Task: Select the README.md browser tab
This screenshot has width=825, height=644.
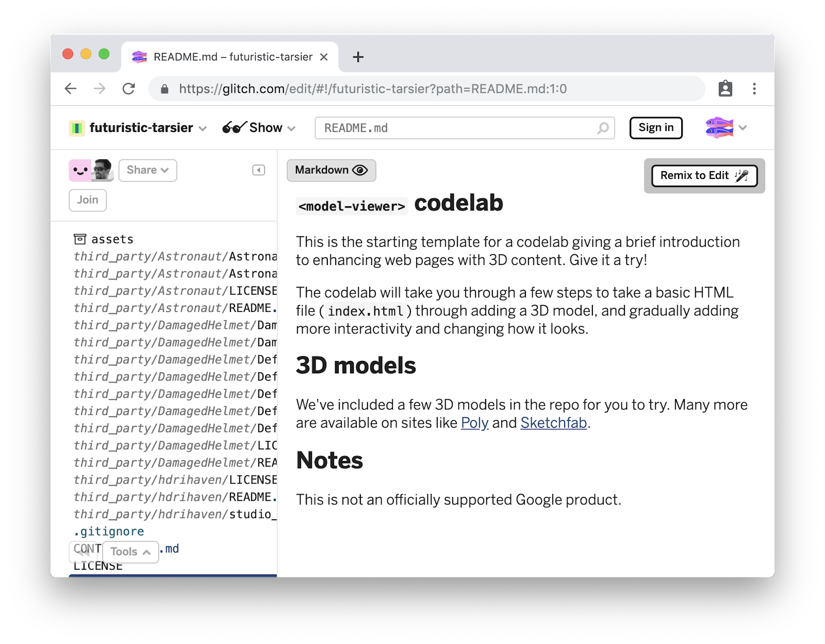Action: pyautogui.click(x=229, y=57)
